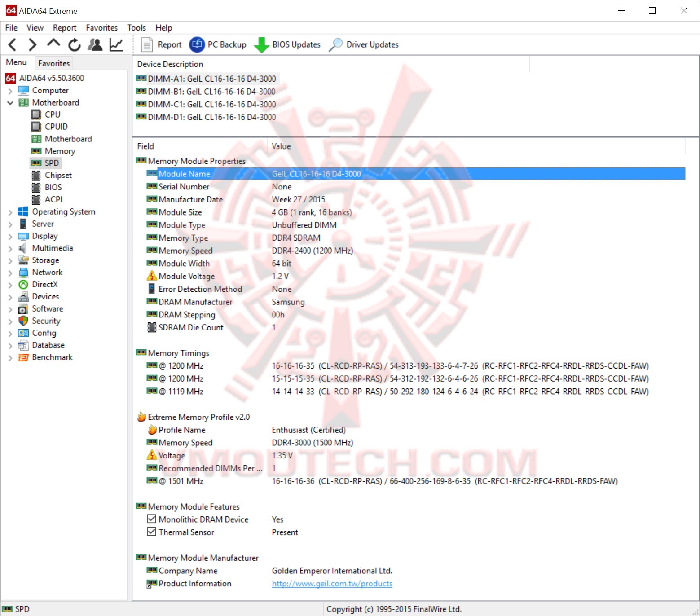Screen dimensions: 700x616
Task: Click the Network icon in the tree
Action: click(23, 272)
